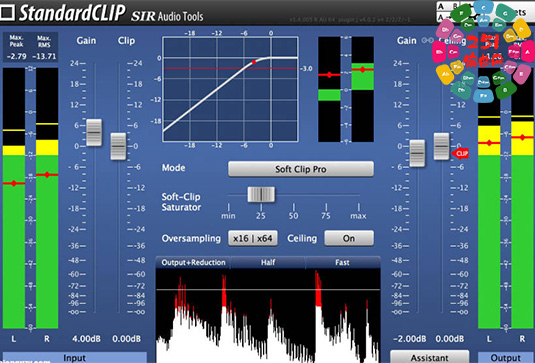Select the Fast display tab
The image size is (535, 363).
click(x=342, y=262)
